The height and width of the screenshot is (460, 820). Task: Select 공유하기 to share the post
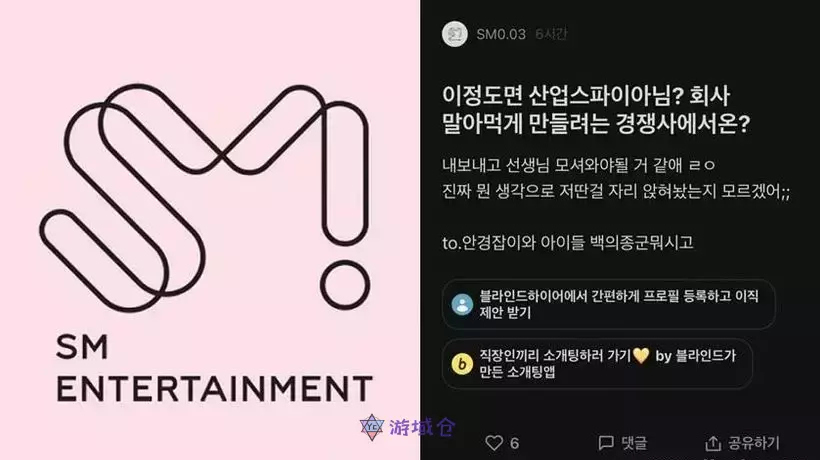[754, 443]
